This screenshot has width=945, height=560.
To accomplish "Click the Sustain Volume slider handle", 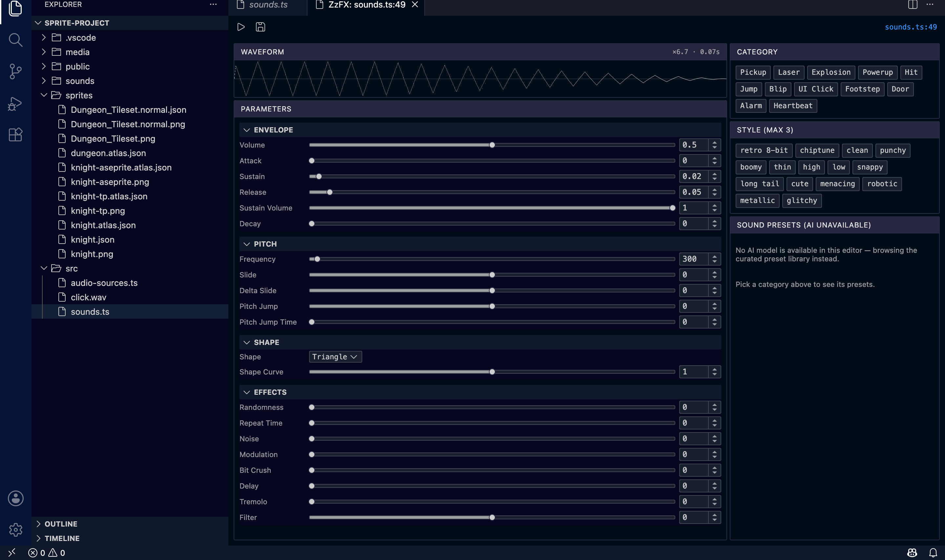I will pos(672,208).
